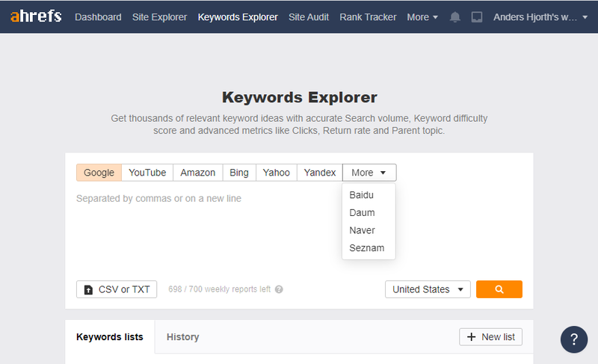Go to Dashboard
This screenshot has height=364, width=598.
point(98,17)
